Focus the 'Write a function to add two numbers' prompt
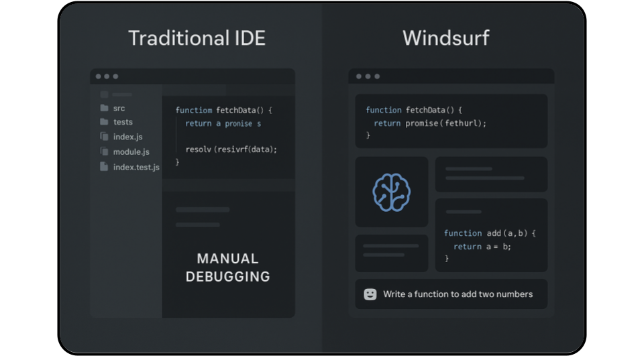This screenshot has width=644, height=362. 458,294
